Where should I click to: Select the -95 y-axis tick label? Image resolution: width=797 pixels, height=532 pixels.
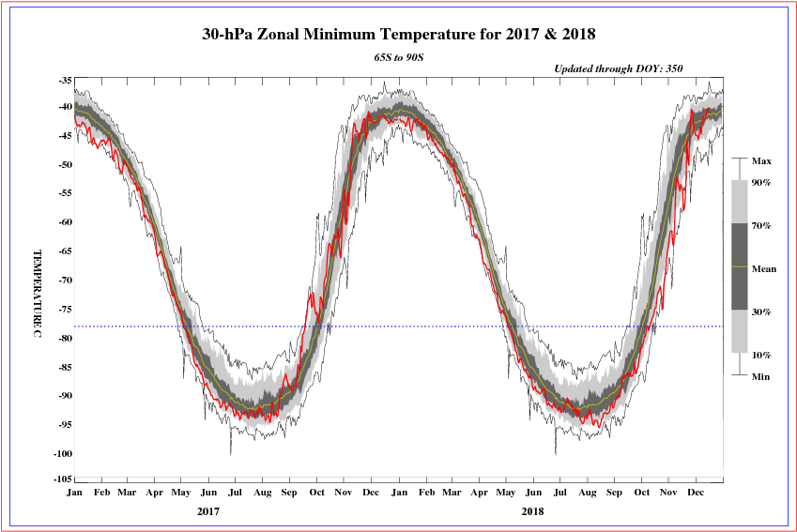[66, 424]
